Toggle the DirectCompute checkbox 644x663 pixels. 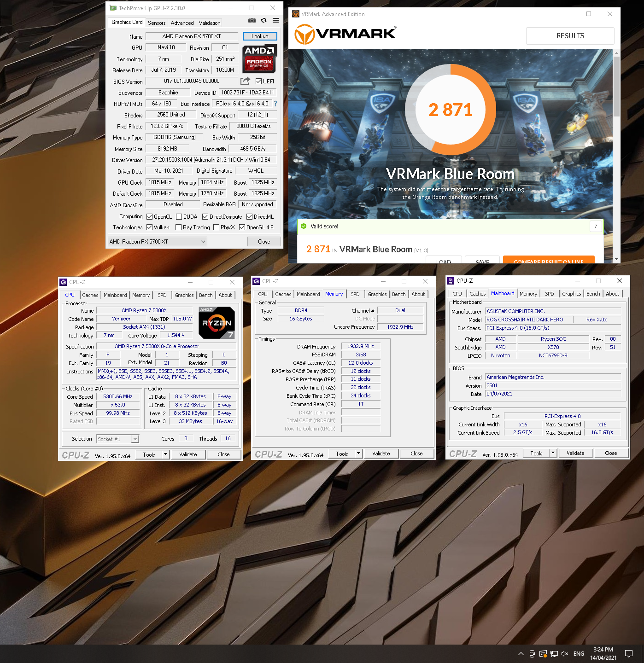[205, 217]
